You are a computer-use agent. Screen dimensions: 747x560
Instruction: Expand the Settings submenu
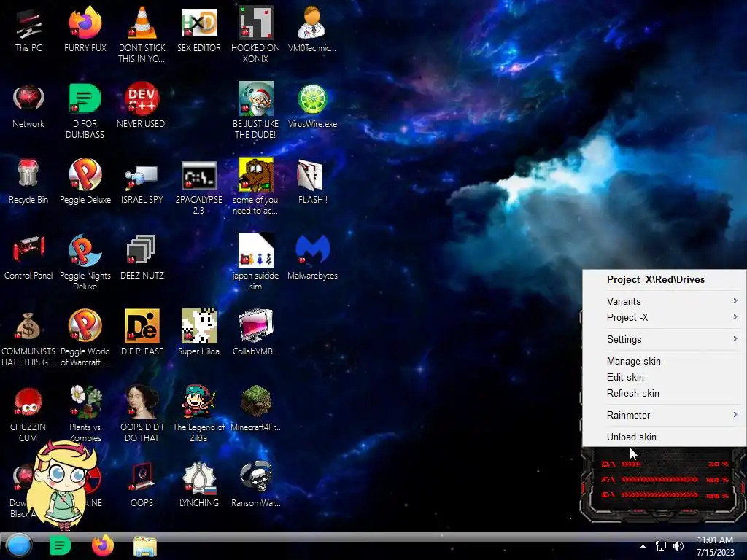(x=664, y=339)
